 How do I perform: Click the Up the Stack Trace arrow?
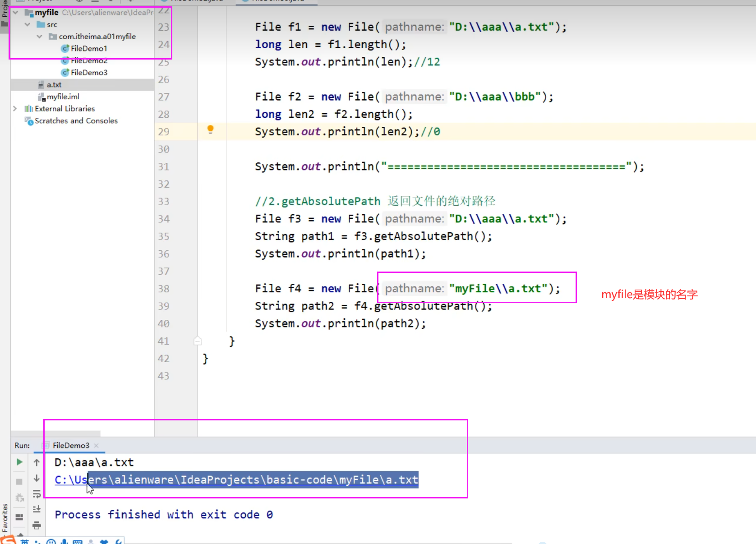coord(37,462)
